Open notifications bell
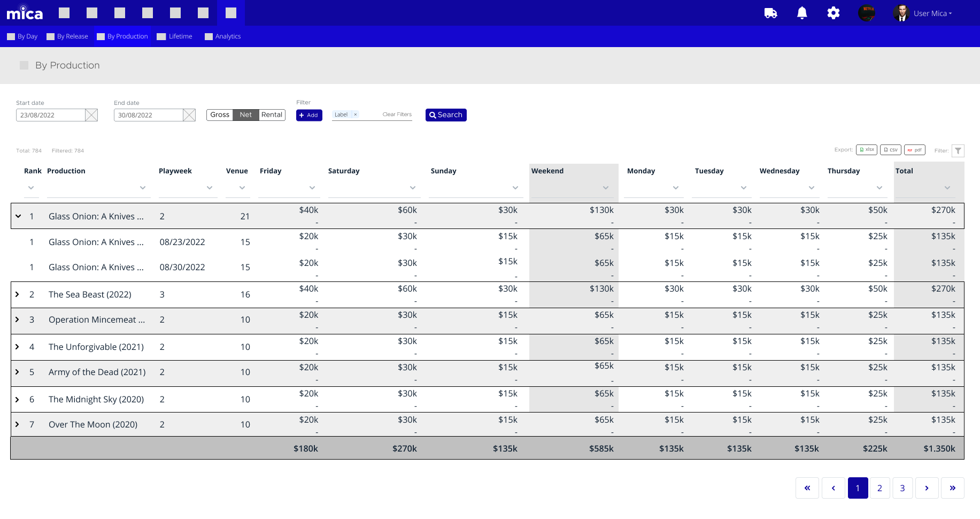This screenshot has height=519, width=980. 802,13
